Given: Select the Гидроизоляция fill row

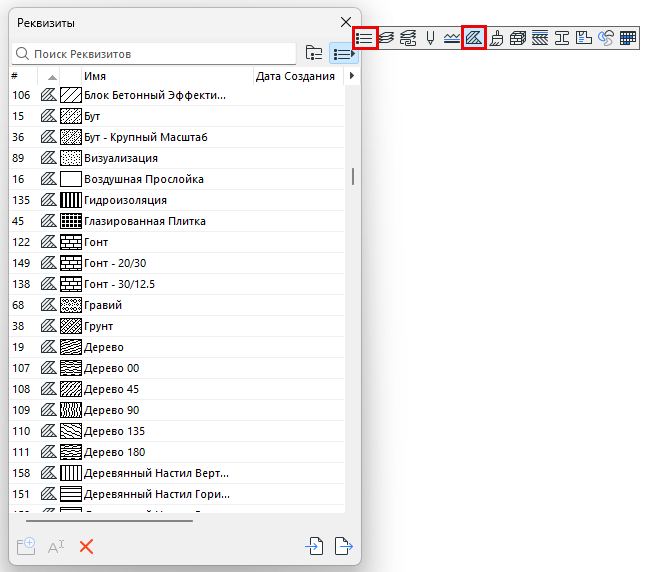Looking at the screenshot, I should (x=177, y=200).
